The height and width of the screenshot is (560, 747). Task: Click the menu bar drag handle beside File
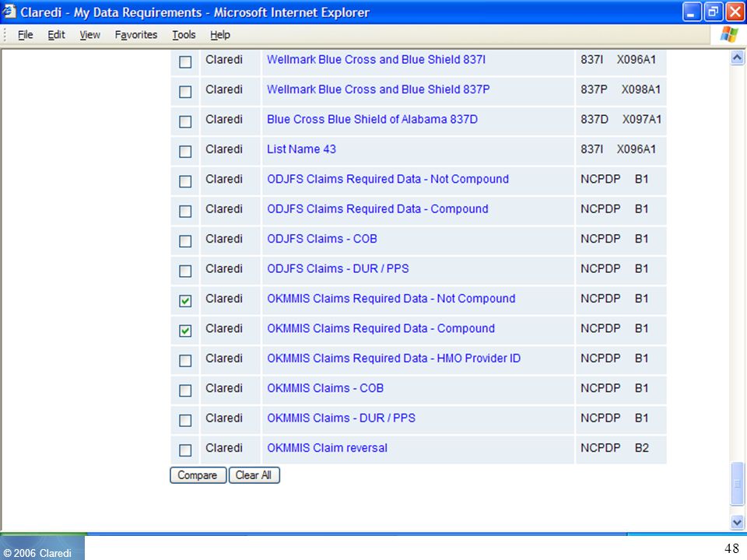pos(5,35)
